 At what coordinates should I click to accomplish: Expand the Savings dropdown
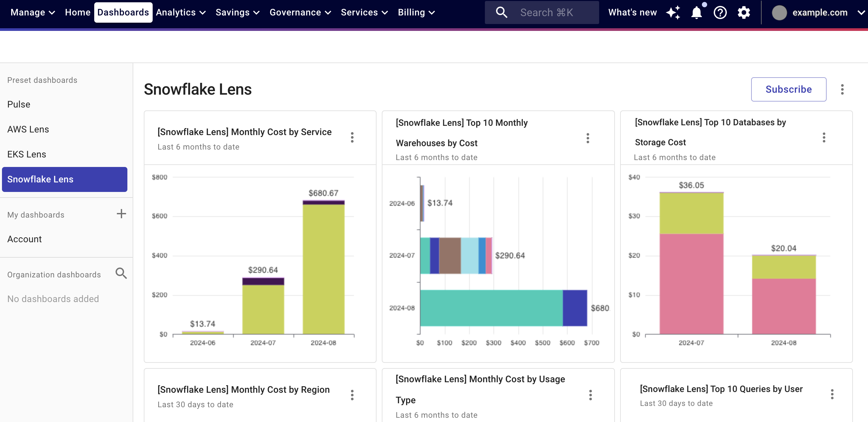coord(238,12)
